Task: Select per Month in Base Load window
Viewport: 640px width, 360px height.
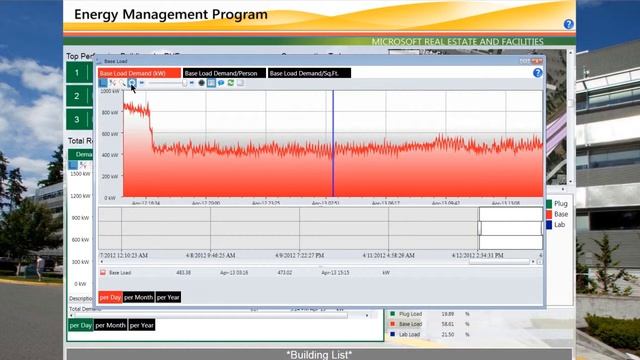Action: click(138, 297)
